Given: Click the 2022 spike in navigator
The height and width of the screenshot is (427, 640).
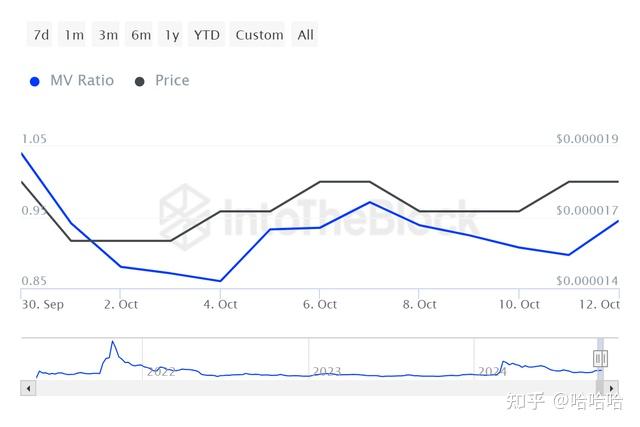Looking at the screenshot, I should tap(112, 344).
